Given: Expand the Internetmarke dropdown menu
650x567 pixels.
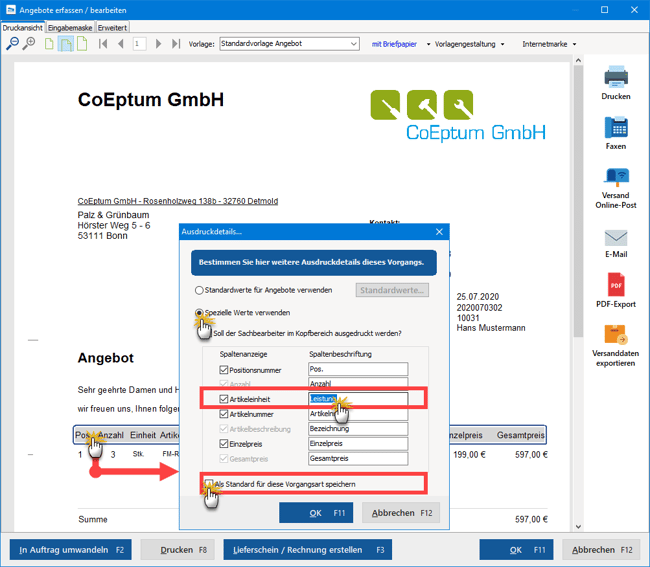Looking at the screenshot, I should pyautogui.click(x=555, y=44).
